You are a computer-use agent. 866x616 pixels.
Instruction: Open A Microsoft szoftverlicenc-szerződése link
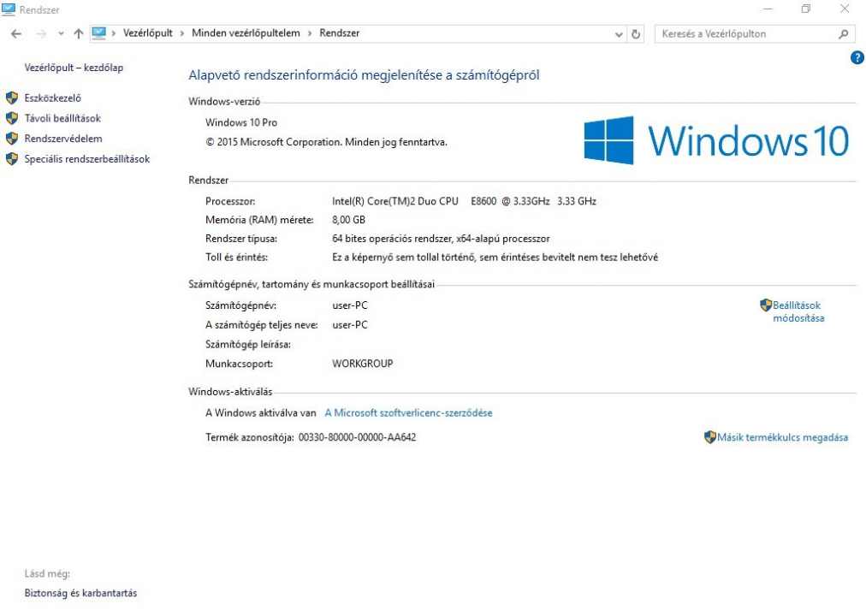coord(408,413)
